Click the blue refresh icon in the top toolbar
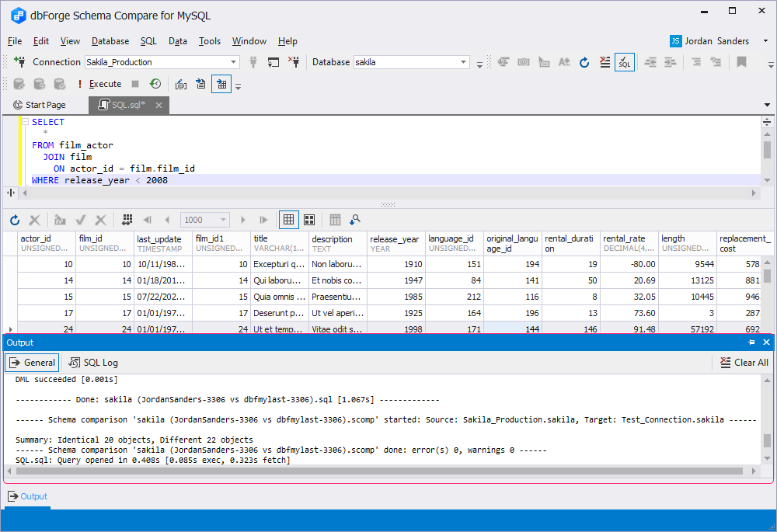 584,62
